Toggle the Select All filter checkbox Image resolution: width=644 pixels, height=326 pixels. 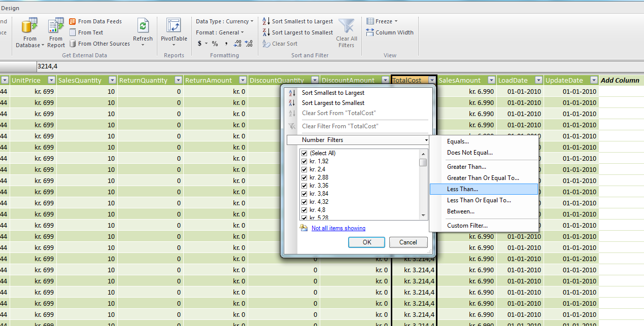[x=304, y=153]
